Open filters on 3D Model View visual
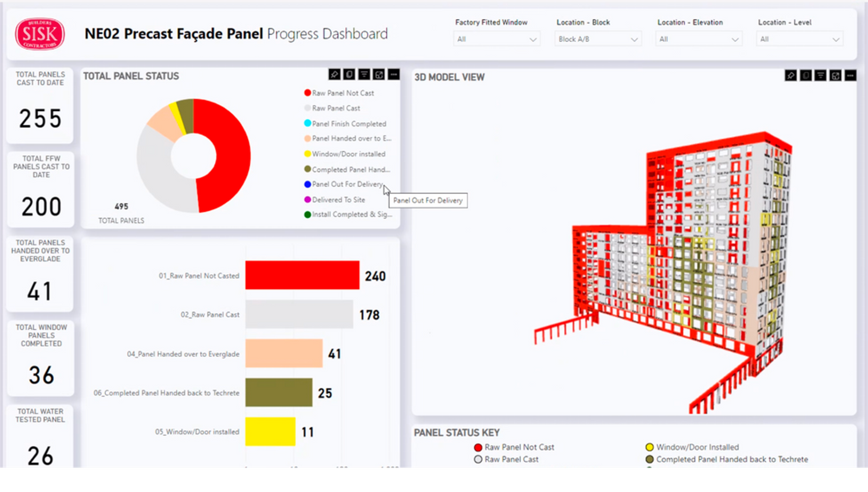The width and height of the screenshot is (868, 492). (x=821, y=76)
